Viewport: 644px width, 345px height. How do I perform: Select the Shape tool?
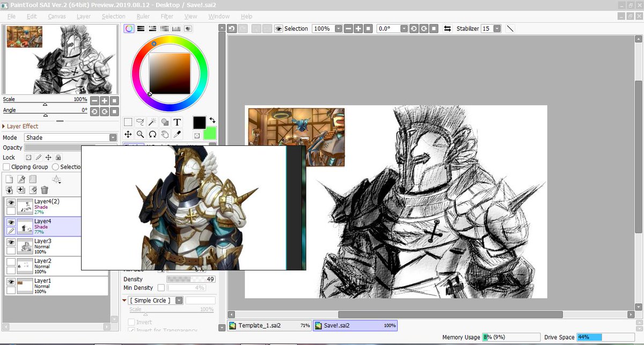(165, 122)
